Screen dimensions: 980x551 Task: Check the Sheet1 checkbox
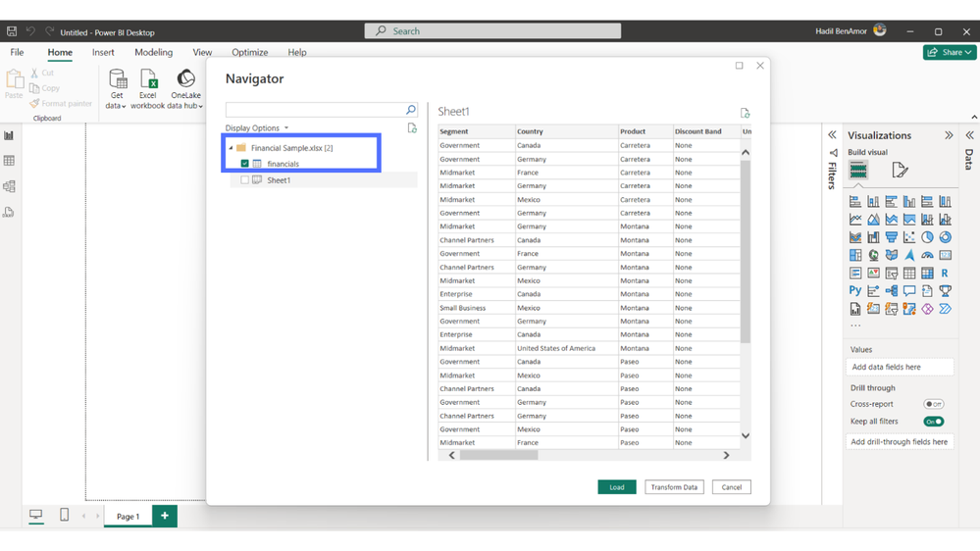click(x=245, y=180)
